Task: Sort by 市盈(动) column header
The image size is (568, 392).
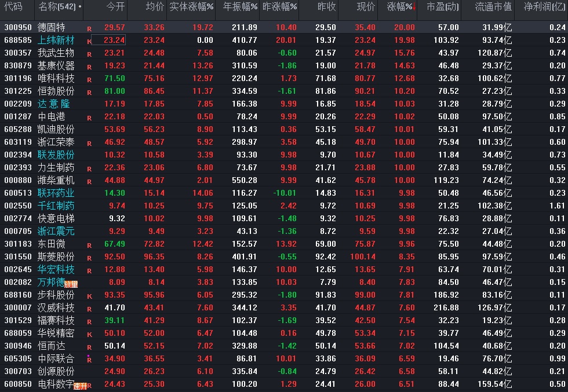Action: point(442,7)
